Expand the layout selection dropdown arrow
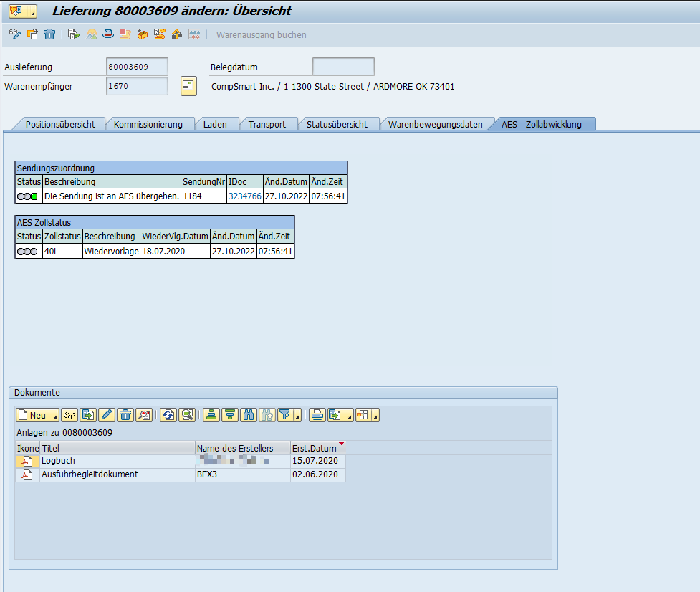700x592 pixels. coord(375,415)
